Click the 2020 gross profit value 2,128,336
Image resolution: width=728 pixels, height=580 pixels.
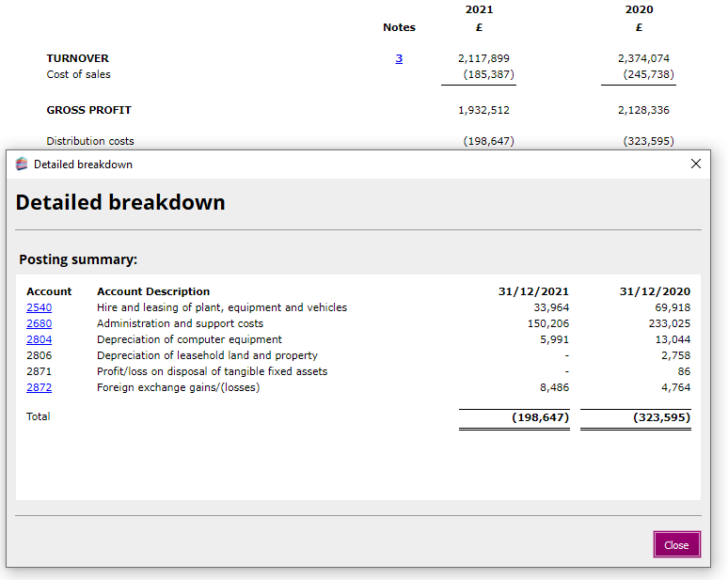click(643, 110)
